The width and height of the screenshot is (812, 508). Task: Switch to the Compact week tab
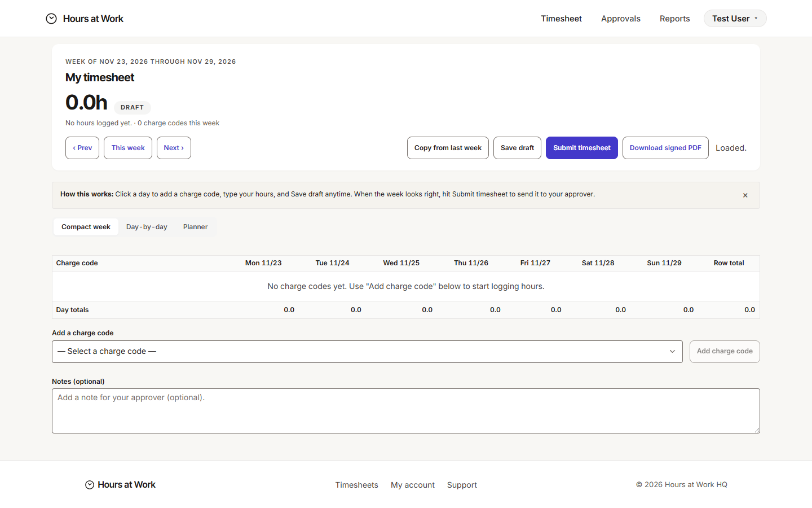tap(86, 227)
